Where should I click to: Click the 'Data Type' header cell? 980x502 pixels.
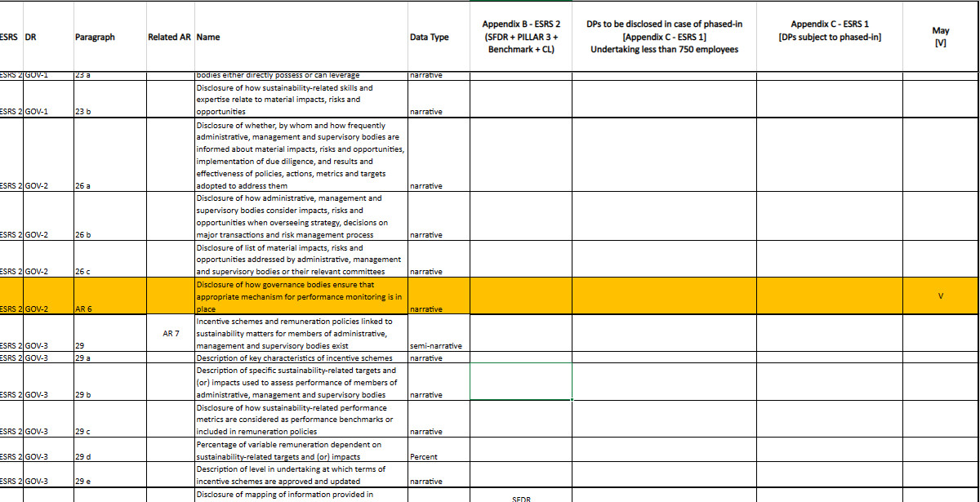439,37
